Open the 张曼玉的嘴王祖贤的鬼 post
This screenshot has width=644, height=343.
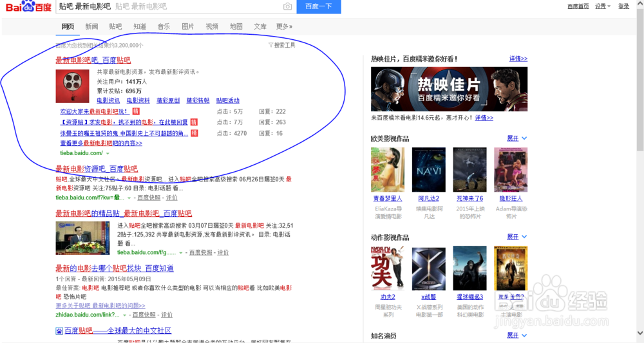(124, 133)
